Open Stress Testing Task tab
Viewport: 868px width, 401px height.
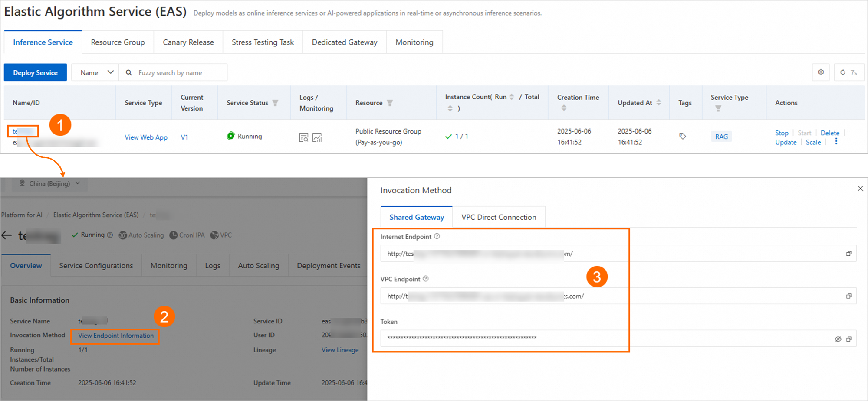[x=263, y=42]
